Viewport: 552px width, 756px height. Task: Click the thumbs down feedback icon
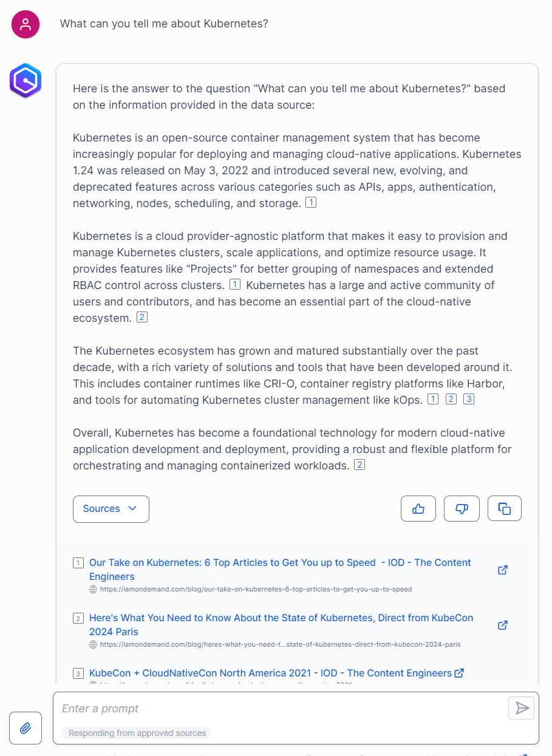(462, 509)
